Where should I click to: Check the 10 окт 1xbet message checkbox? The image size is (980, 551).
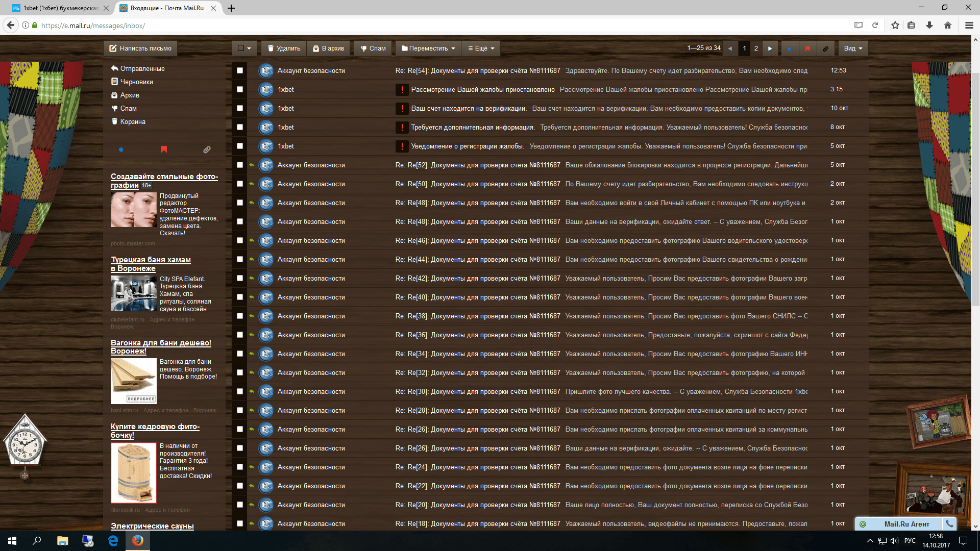pos(239,108)
